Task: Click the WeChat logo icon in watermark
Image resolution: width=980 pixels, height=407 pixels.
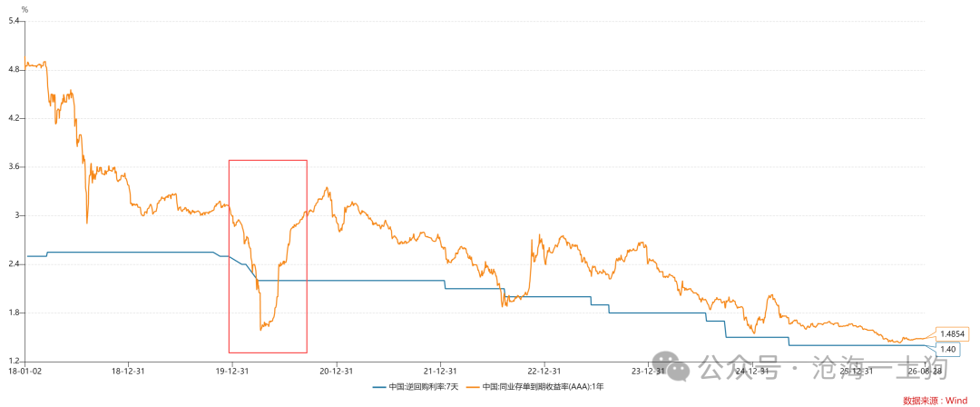Action: click(x=671, y=365)
